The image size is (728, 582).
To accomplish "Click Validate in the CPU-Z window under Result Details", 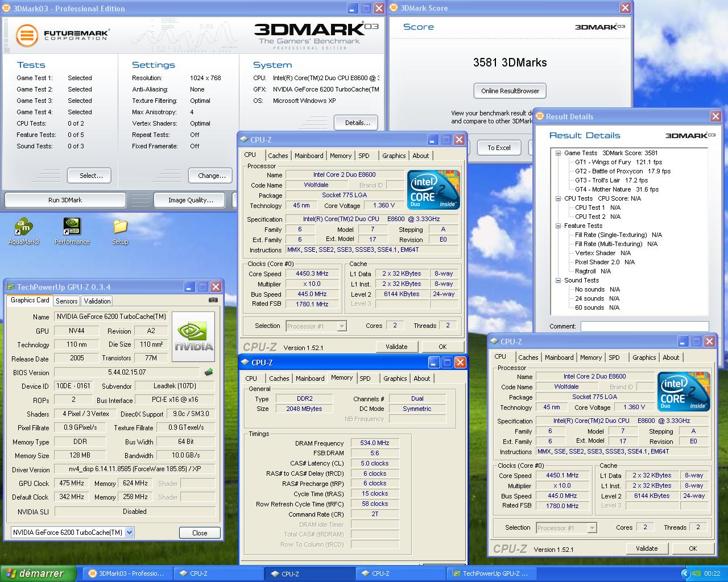I will click(647, 548).
